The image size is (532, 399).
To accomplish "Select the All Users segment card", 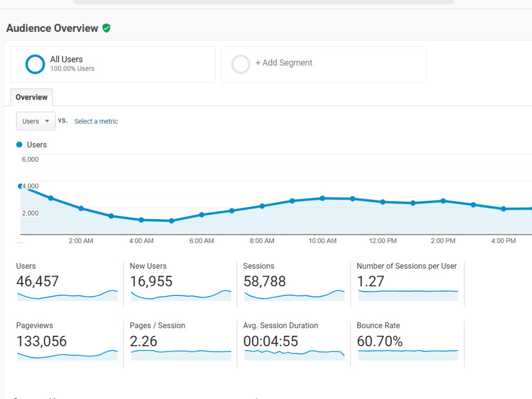I will pos(113,64).
